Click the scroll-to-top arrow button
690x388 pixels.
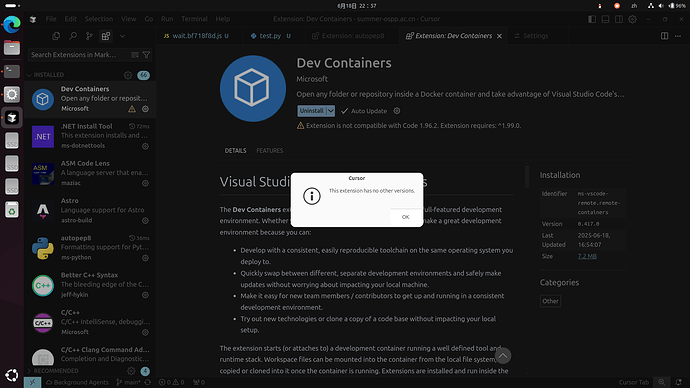(x=503, y=356)
